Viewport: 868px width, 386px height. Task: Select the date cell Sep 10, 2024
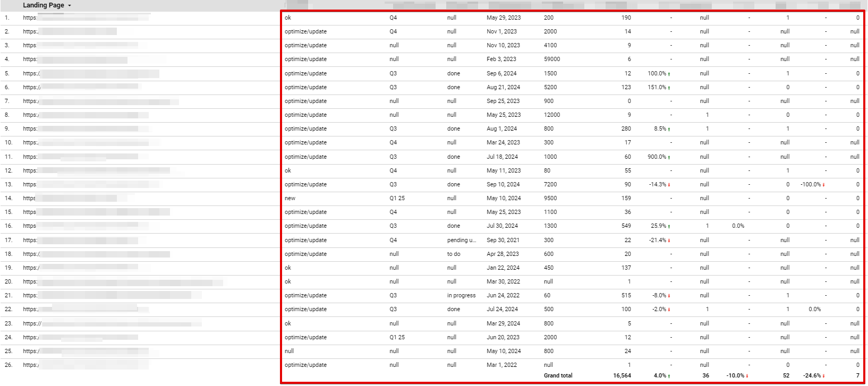coord(503,184)
